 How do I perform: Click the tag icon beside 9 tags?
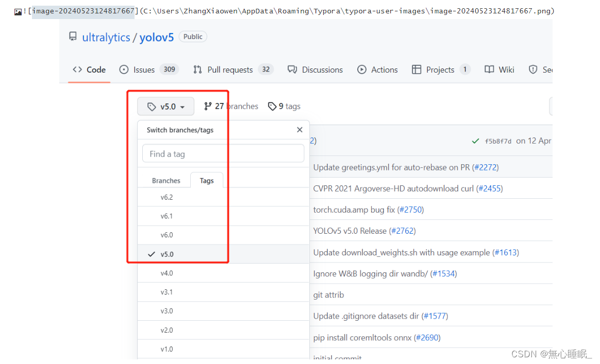272,106
